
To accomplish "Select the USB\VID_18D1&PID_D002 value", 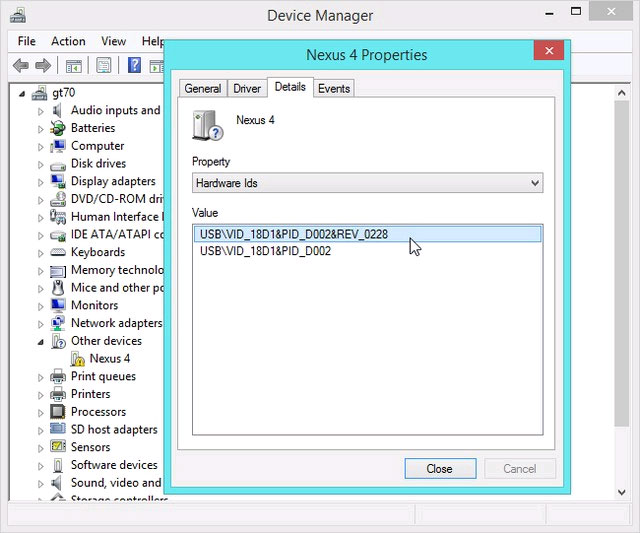I will click(265, 251).
